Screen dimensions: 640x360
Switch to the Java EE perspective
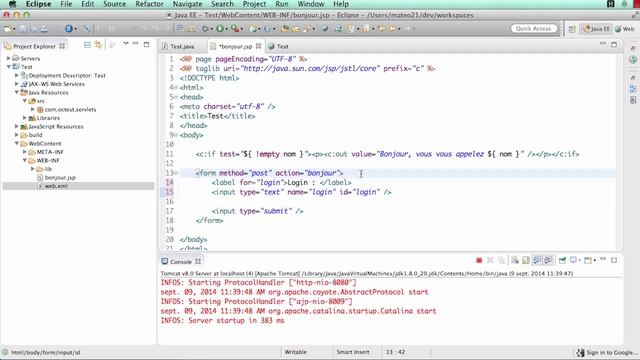click(596, 29)
